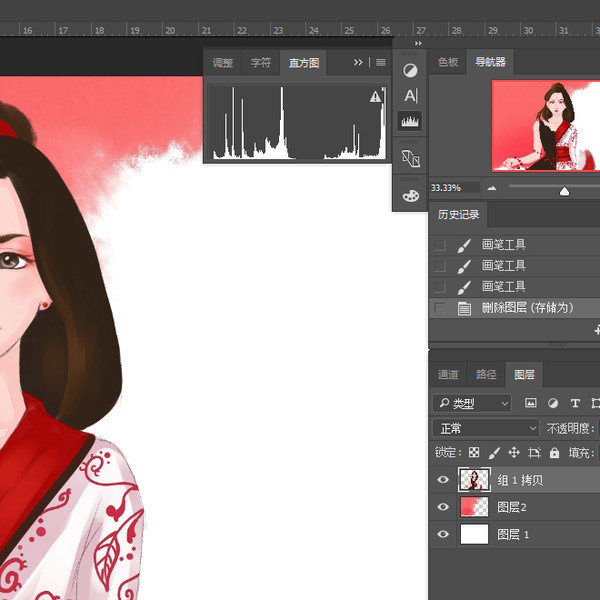Hide 图层 1 layer visibility eye
This screenshot has width=600, height=600.
tap(443, 534)
